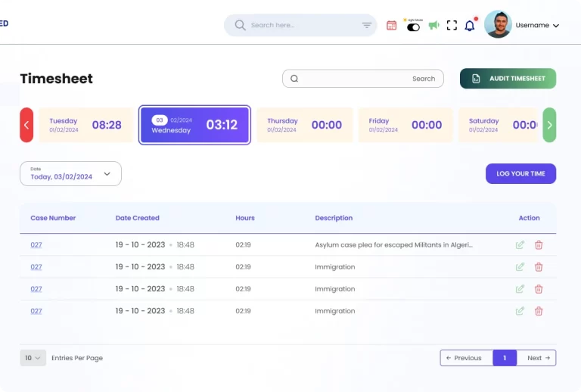Expand the Today date dropdown
Viewport: 581px width, 392px height.
[70, 174]
